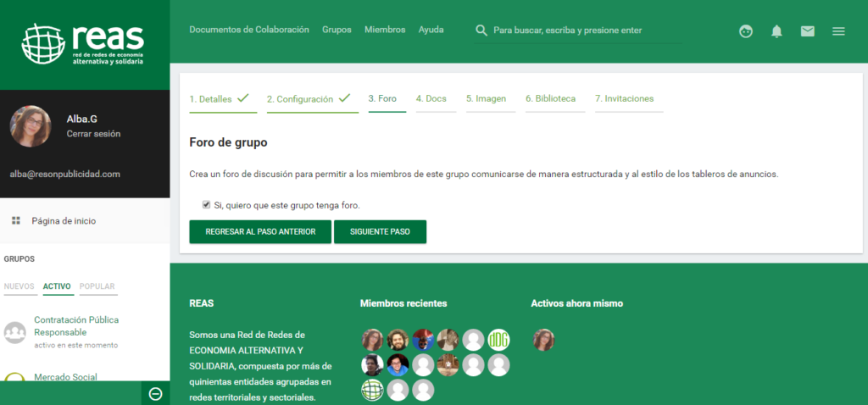This screenshot has width=868, height=405.
Task: Toggle the group forum checkbox
Action: click(x=206, y=204)
